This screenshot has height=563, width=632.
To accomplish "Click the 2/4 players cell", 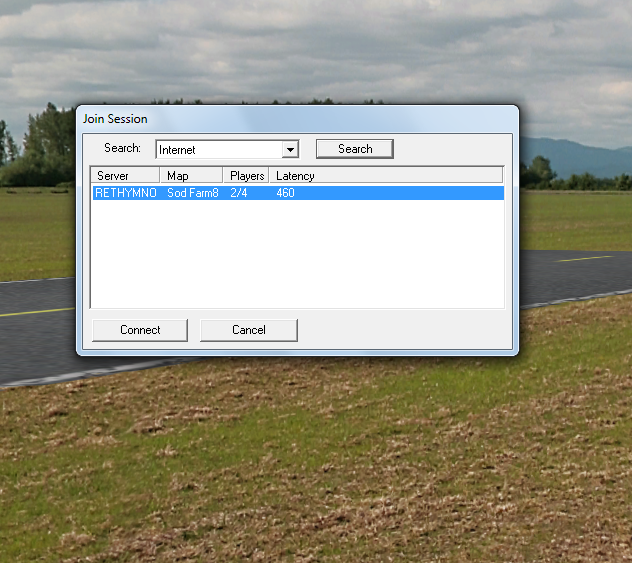I will pyautogui.click(x=239, y=193).
